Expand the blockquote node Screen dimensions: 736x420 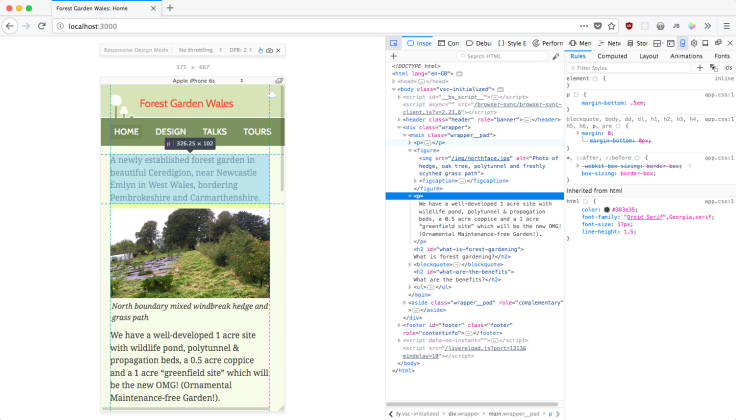coord(410,265)
